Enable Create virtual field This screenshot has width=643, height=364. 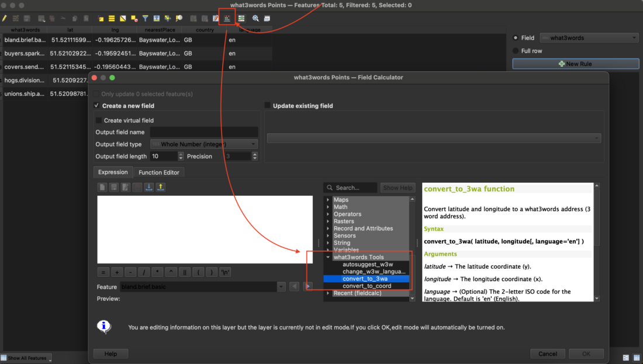pos(98,120)
